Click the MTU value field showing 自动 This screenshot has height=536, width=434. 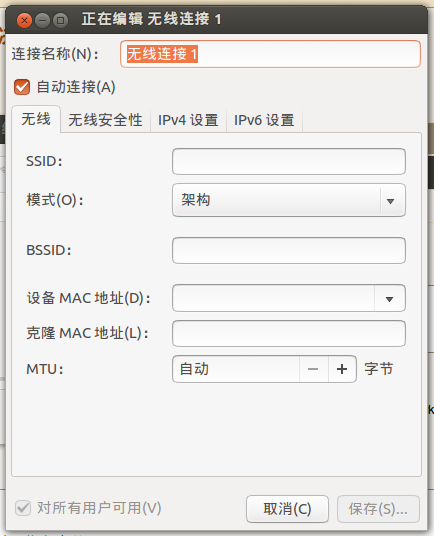coord(236,369)
